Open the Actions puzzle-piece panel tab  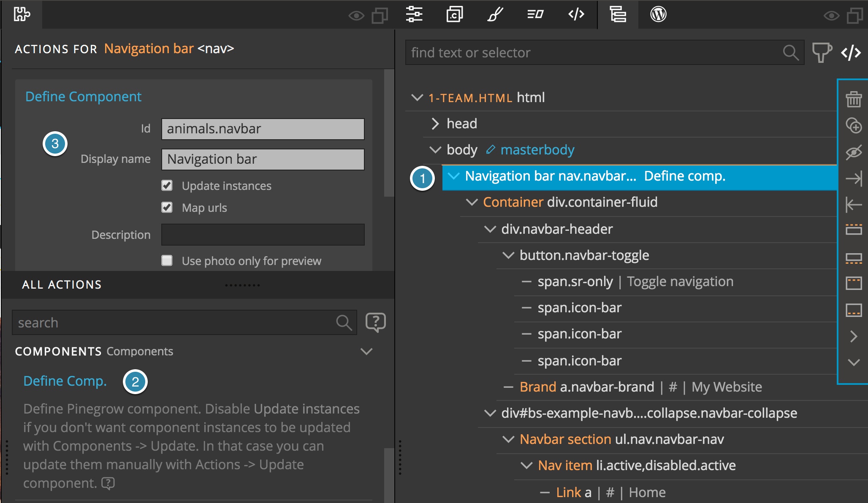click(x=22, y=14)
